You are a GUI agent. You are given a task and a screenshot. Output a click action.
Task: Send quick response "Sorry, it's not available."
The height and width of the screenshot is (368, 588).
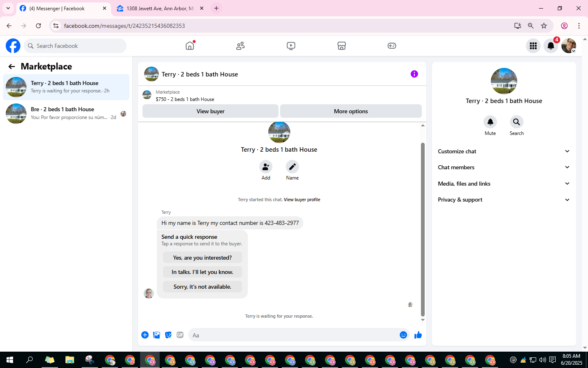pyautogui.click(x=203, y=287)
